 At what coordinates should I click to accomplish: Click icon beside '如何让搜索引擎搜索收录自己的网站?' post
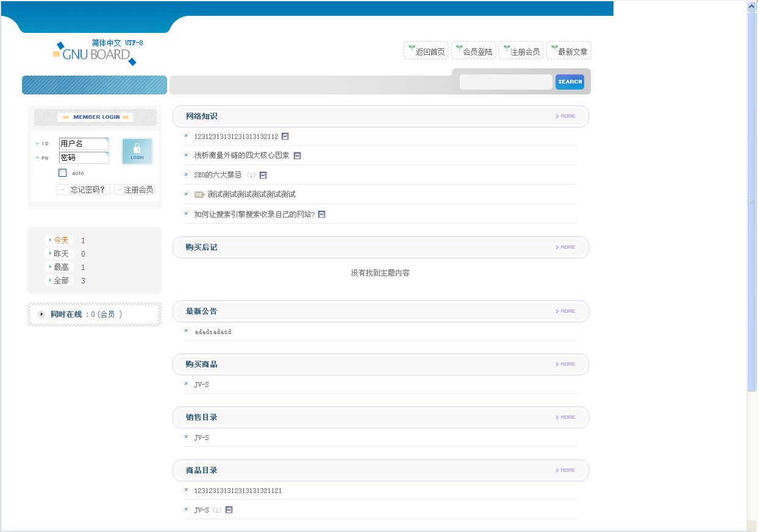point(322,214)
